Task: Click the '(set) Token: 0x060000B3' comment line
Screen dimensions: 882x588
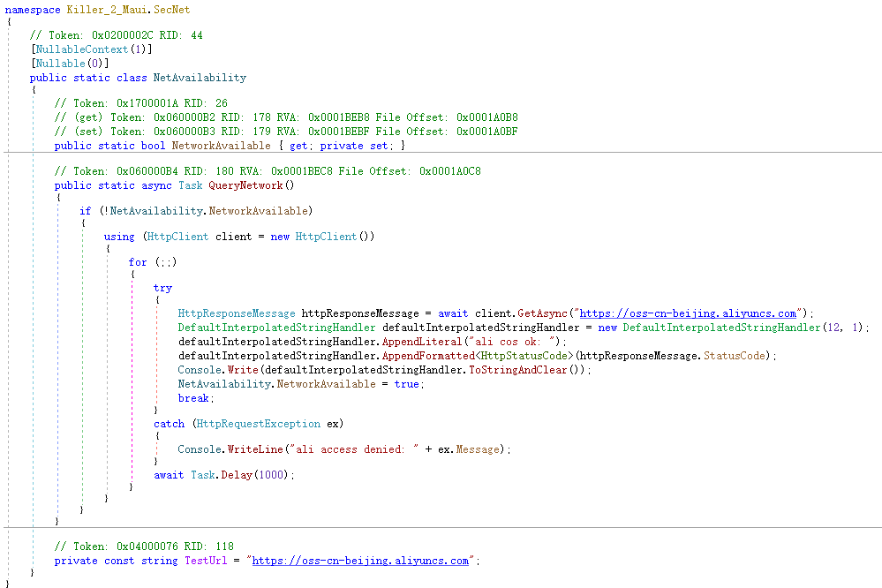Action: (x=286, y=131)
